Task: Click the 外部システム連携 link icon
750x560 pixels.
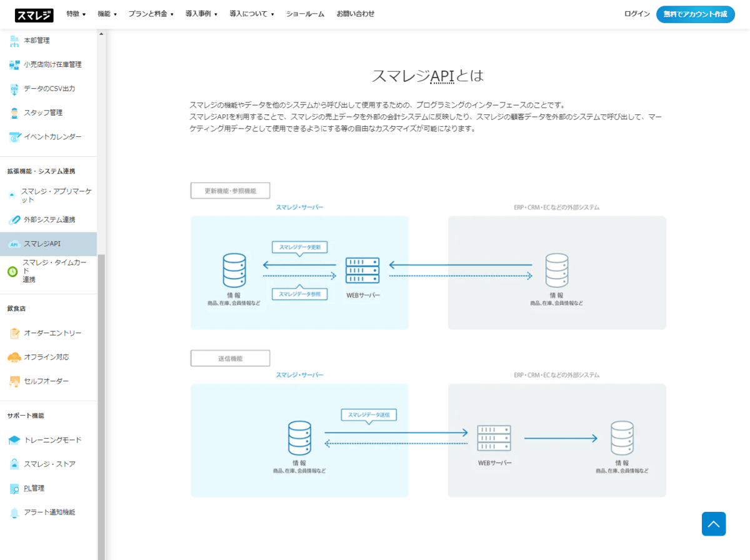Action: (x=14, y=220)
